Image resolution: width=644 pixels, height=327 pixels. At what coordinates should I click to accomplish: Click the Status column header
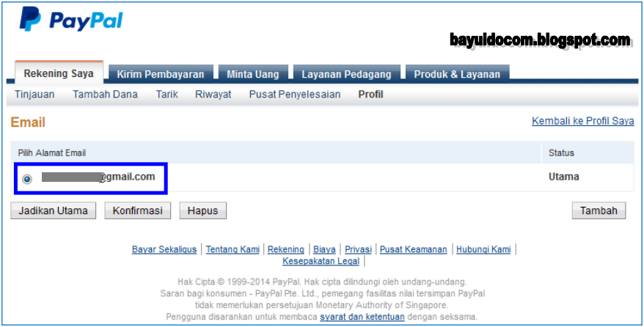(x=561, y=153)
